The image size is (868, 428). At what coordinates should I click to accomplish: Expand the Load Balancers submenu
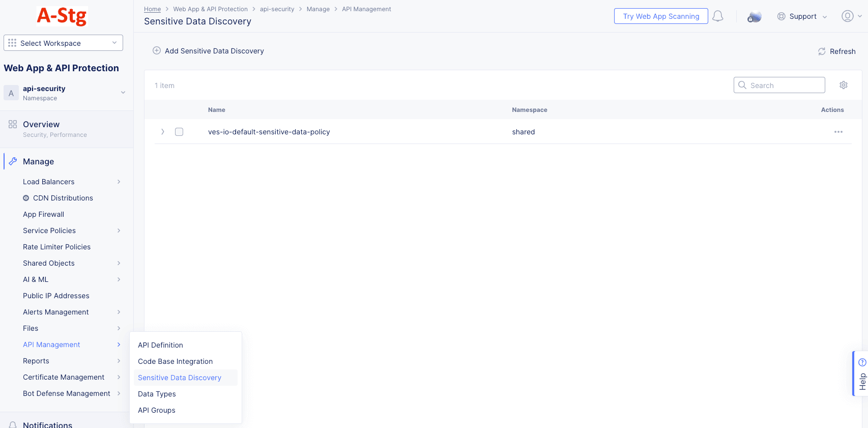point(119,182)
